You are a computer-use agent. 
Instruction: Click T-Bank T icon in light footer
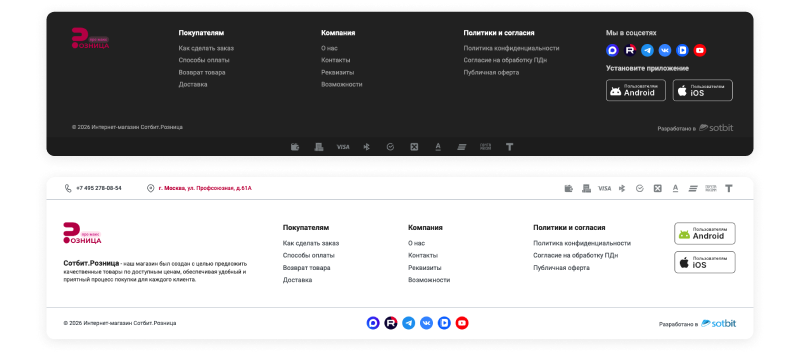tap(729, 189)
